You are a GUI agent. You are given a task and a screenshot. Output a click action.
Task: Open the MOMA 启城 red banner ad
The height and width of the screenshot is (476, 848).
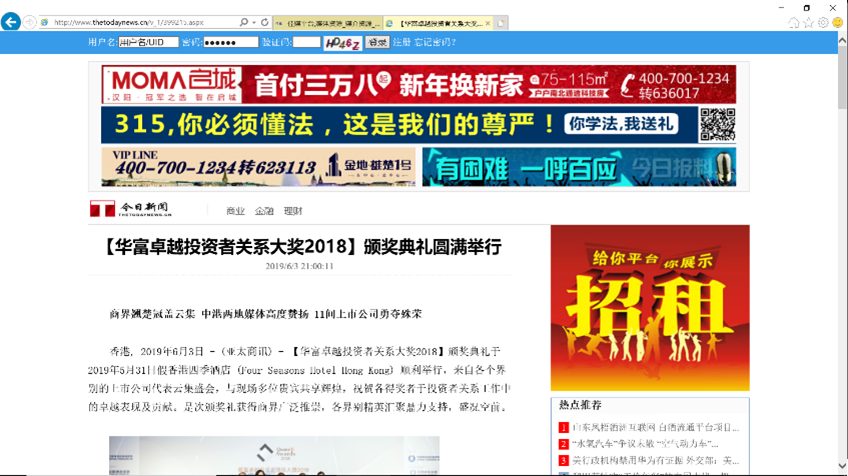click(x=419, y=84)
